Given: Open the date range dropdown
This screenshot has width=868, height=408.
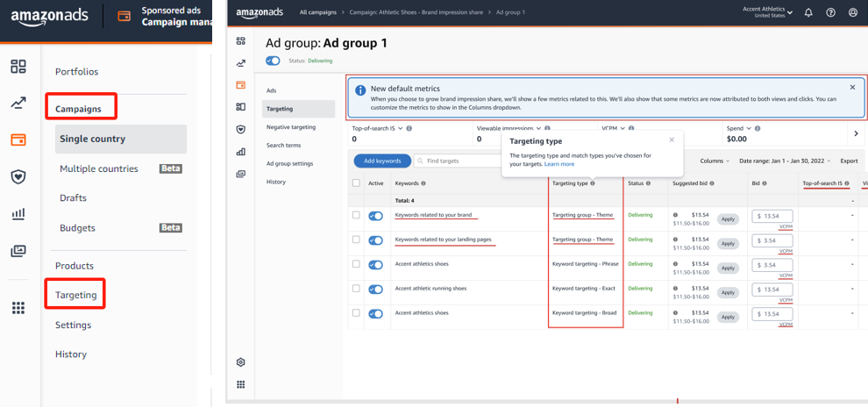Looking at the screenshot, I should (x=786, y=161).
